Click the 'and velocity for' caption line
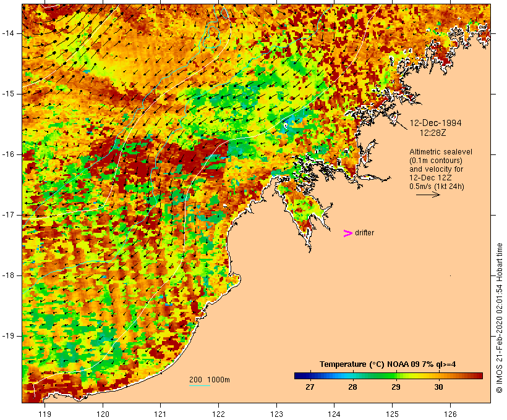The width and height of the screenshot is (507, 420). tap(436, 169)
